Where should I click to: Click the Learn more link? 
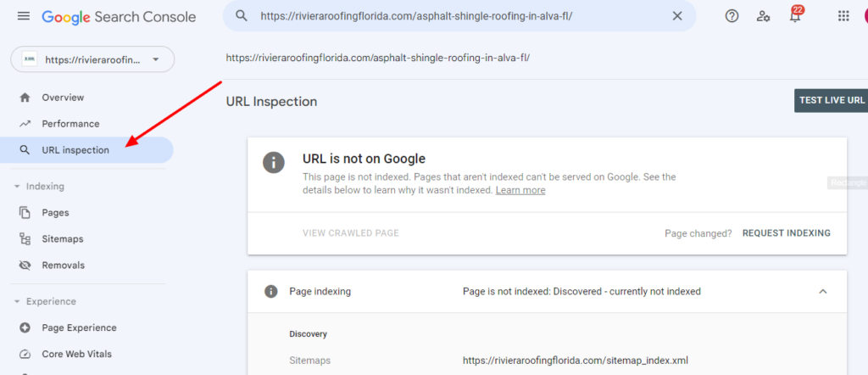520,190
